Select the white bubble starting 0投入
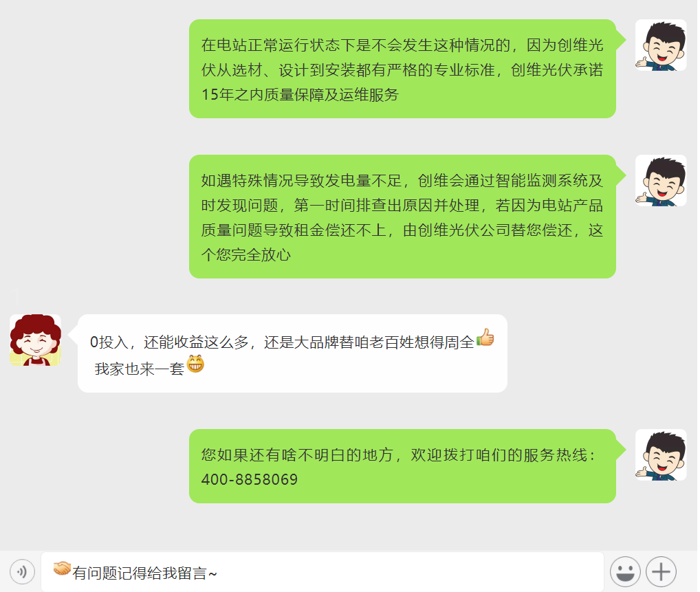The width and height of the screenshot is (700, 592). click(292, 353)
